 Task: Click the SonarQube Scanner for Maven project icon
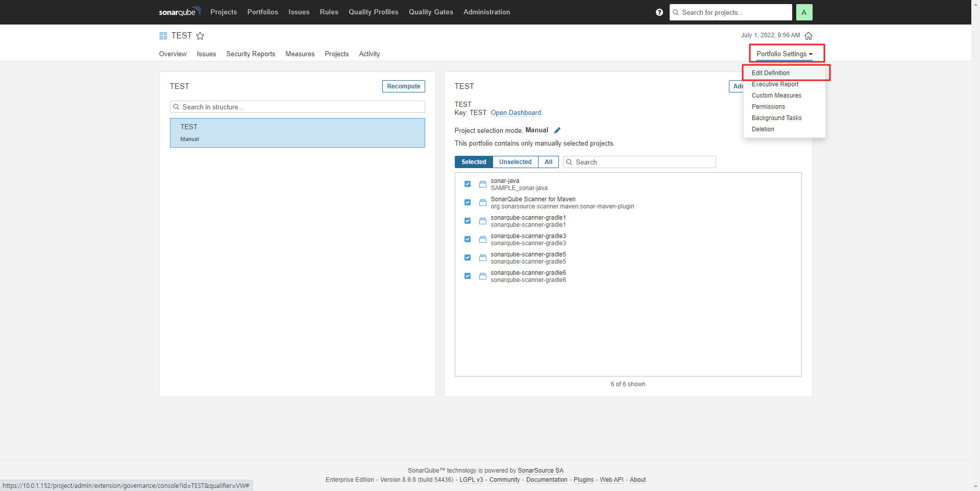pyautogui.click(x=483, y=203)
